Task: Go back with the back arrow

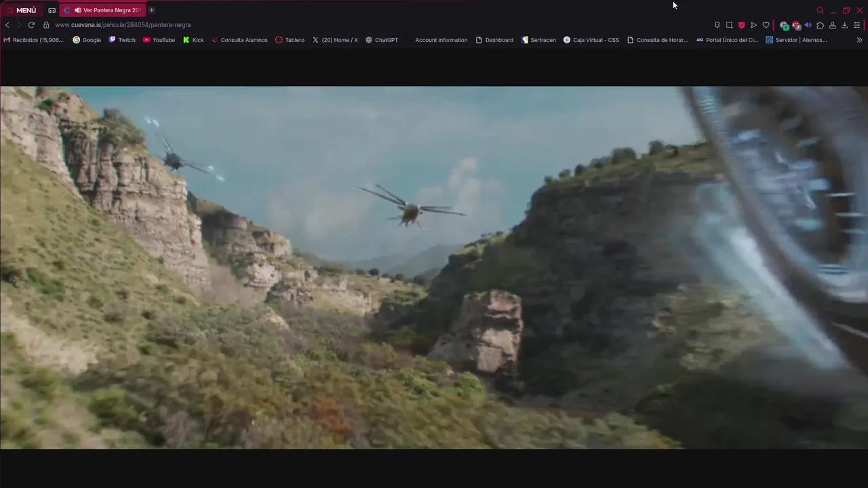Action: click(7, 25)
